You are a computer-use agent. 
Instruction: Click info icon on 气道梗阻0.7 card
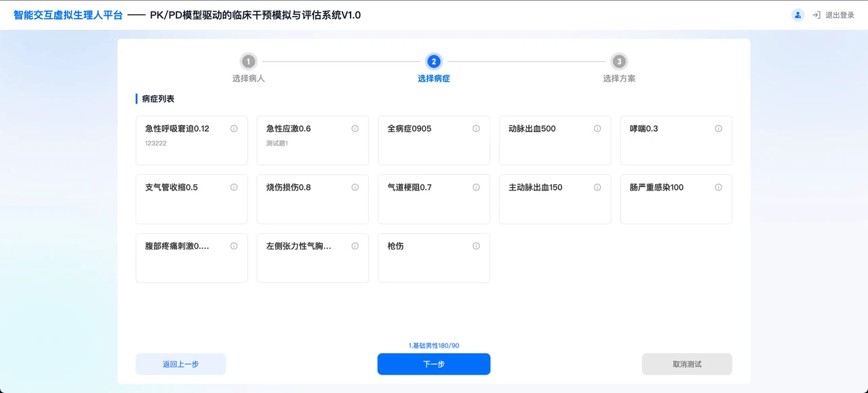tap(476, 188)
